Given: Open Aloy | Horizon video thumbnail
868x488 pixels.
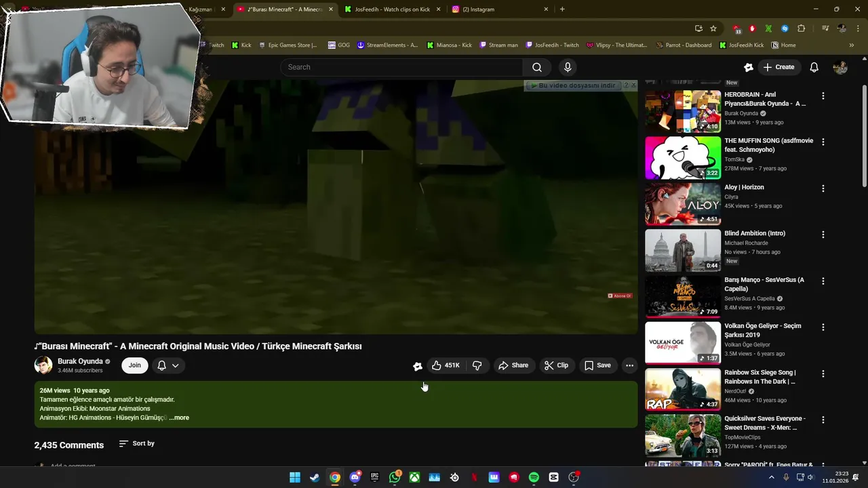Looking at the screenshot, I should click(683, 204).
